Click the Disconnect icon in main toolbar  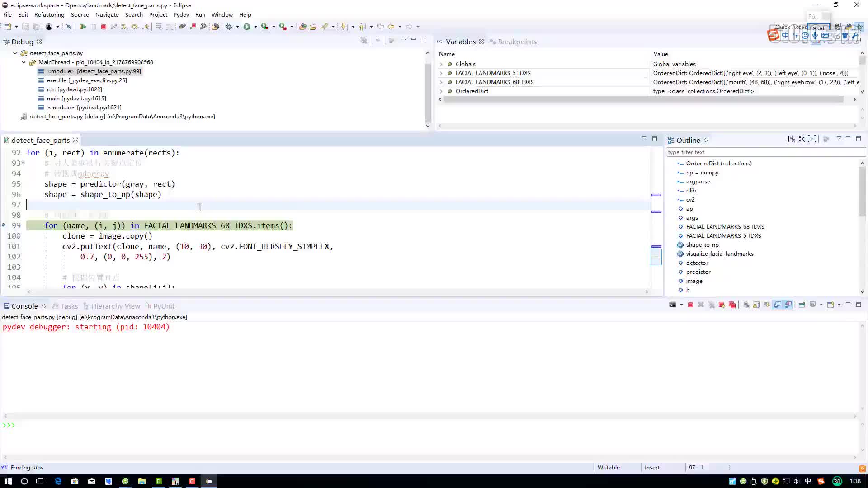[x=114, y=27]
